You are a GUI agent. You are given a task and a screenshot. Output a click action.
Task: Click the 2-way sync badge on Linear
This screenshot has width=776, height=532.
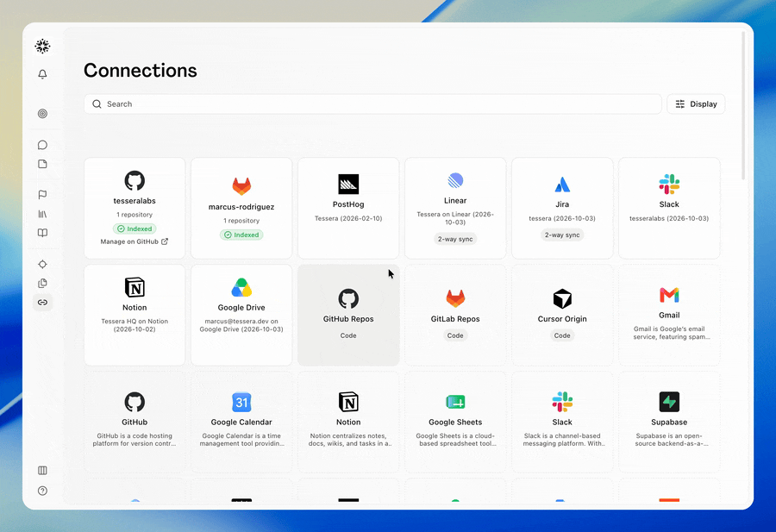[x=455, y=239]
